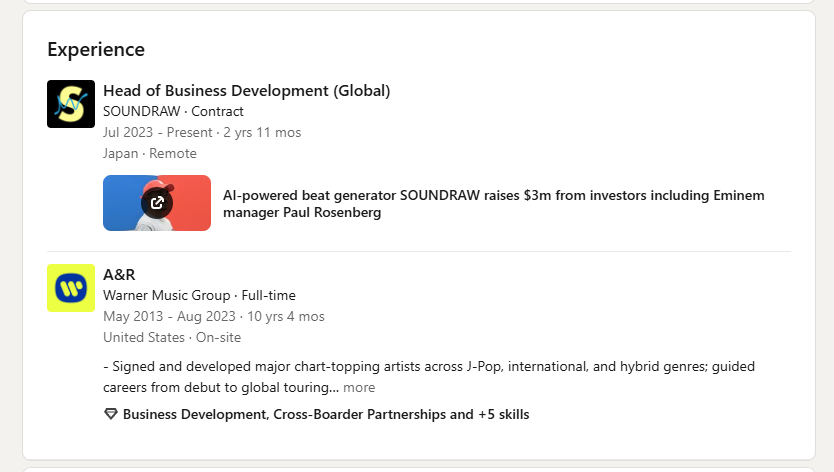834x472 pixels.
Task: Click the Head of Business Development (Global) title
Action: [x=247, y=90]
